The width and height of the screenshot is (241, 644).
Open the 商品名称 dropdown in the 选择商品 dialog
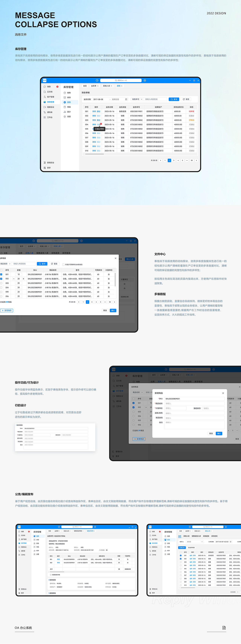pos(5,264)
